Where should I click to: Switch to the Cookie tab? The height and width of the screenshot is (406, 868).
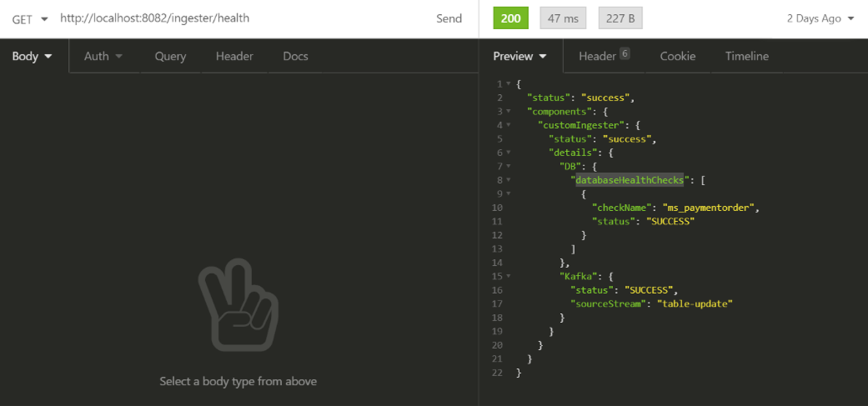(x=677, y=56)
